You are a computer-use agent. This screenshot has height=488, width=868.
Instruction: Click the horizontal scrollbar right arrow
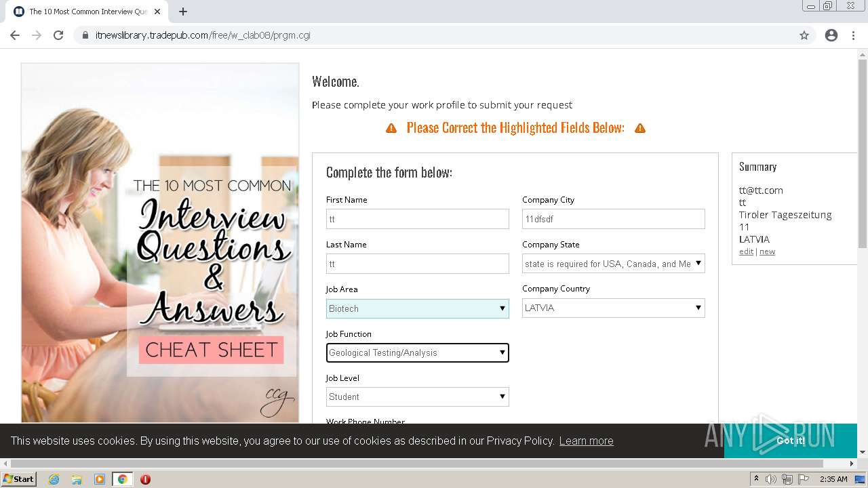[x=852, y=464]
